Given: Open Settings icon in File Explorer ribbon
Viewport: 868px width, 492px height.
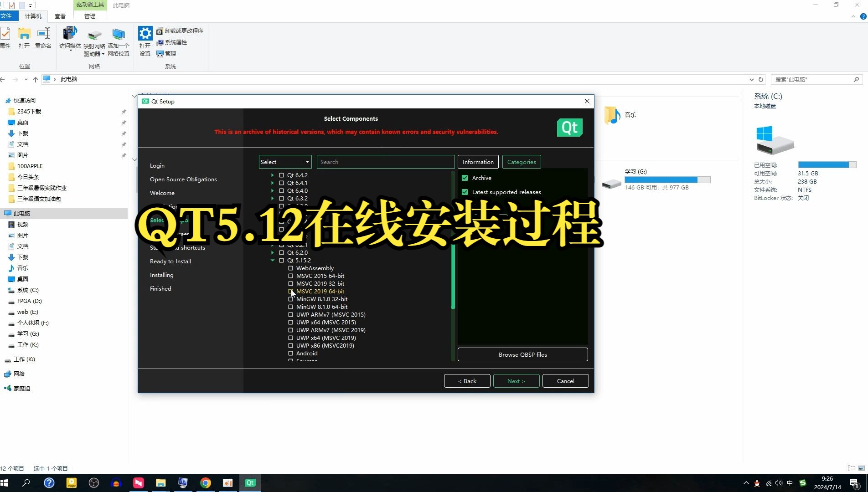Looking at the screenshot, I should (x=145, y=41).
